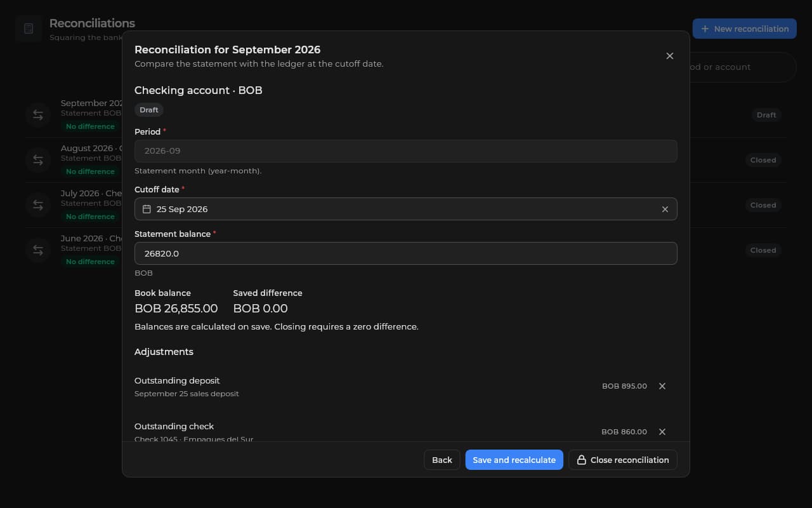Click No difference badge on July row
812x508 pixels.
point(90,217)
